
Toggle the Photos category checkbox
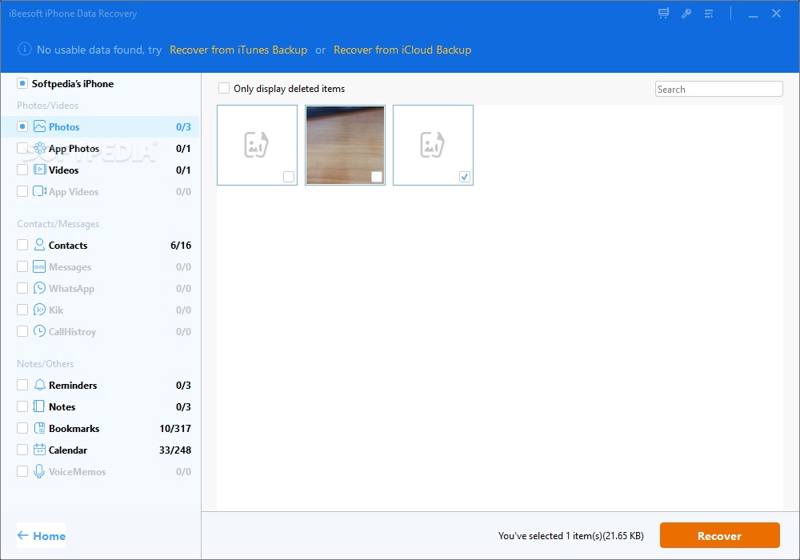click(22, 126)
